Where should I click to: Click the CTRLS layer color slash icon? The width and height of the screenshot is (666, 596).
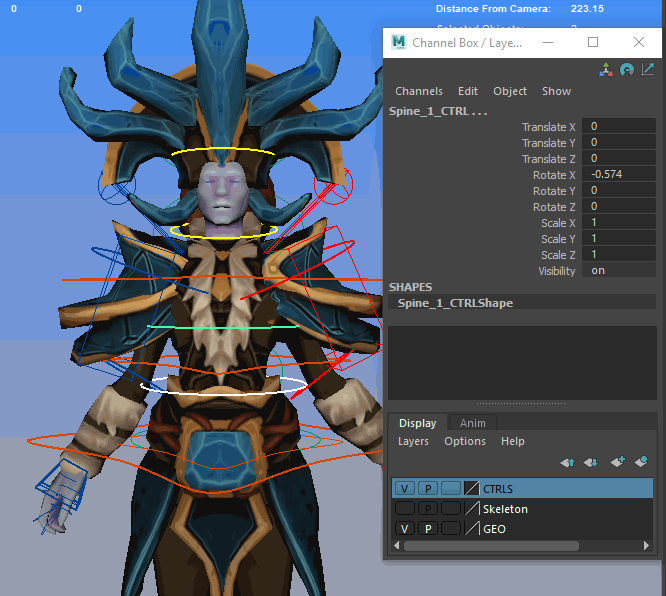point(471,489)
